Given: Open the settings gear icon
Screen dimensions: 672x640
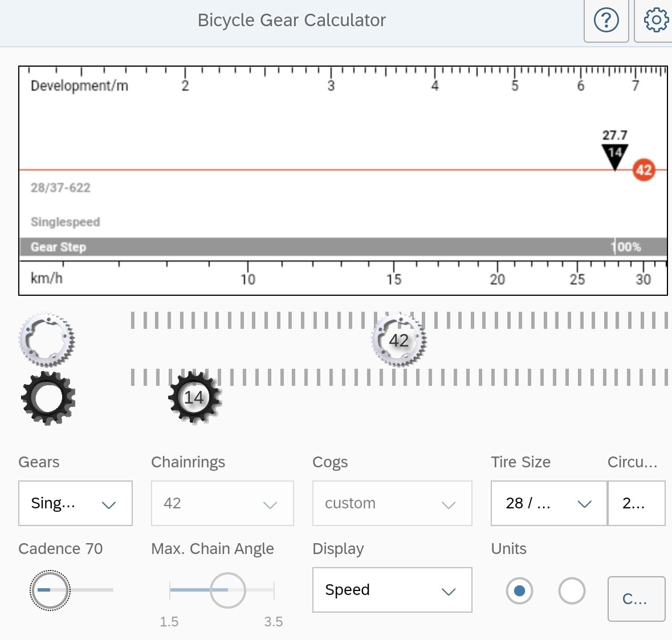Looking at the screenshot, I should point(655,21).
